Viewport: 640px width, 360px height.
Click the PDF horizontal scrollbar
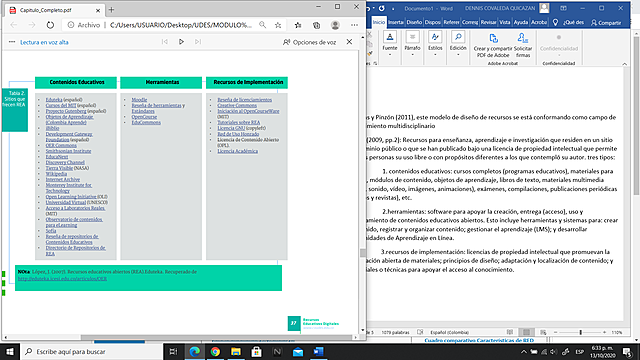216,338
